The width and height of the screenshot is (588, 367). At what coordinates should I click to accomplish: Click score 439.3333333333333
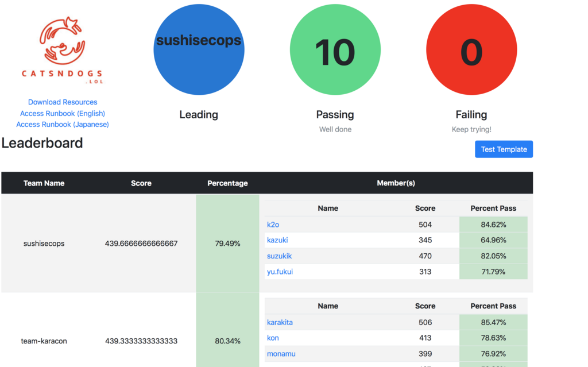pyautogui.click(x=141, y=341)
